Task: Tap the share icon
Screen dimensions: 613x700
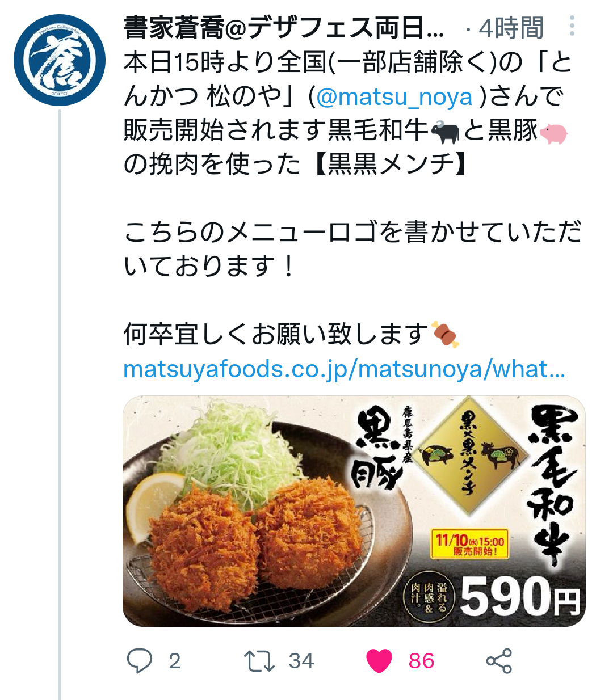Action: click(499, 661)
